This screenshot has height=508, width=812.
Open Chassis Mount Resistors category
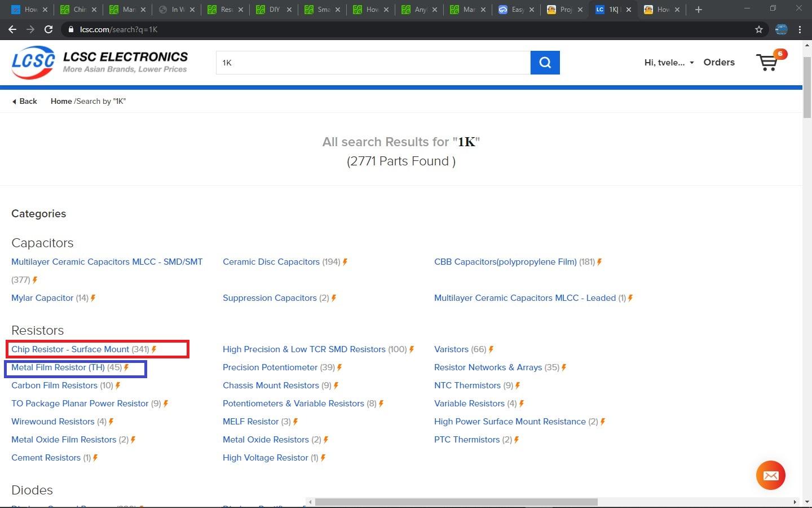click(x=271, y=386)
